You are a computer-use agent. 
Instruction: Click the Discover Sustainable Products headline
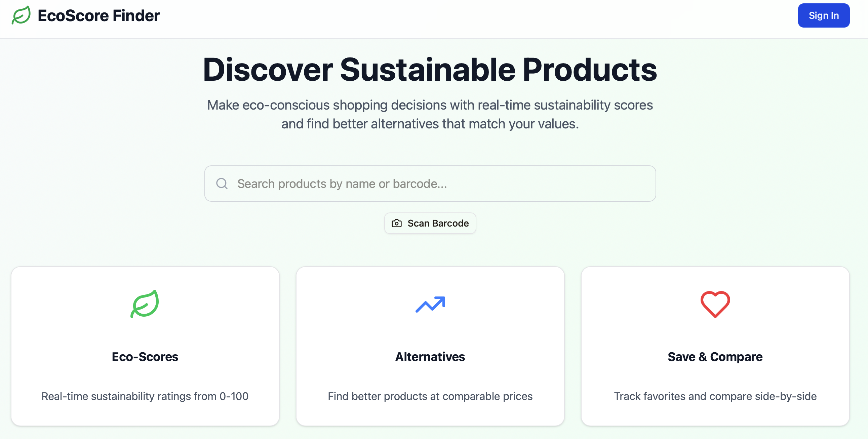(x=430, y=70)
